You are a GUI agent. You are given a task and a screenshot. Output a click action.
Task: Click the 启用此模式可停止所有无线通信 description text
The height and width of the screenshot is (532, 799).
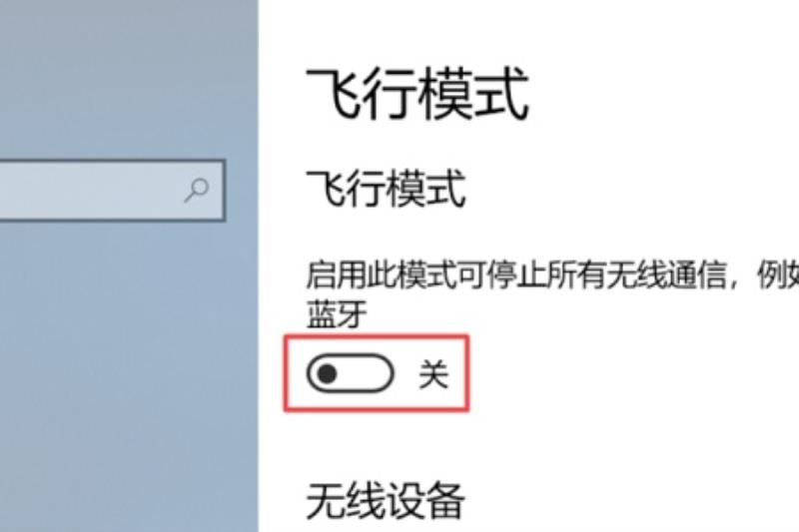pos(522,274)
